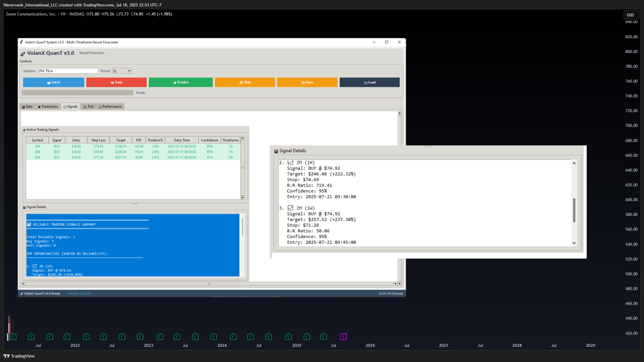Select the ZM row with stop loss $71.28

pyautogui.click(x=133, y=157)
